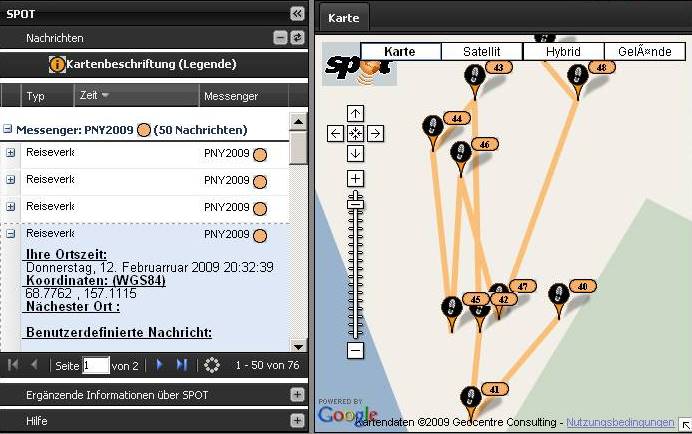Pan the map upward
Screen dimensions: 692x434
[355, 113]
